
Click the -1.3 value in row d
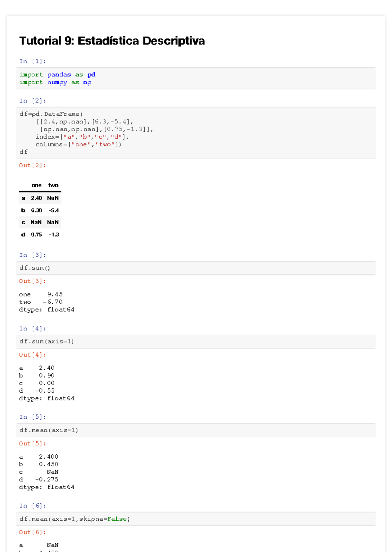[x=54, y=235]
